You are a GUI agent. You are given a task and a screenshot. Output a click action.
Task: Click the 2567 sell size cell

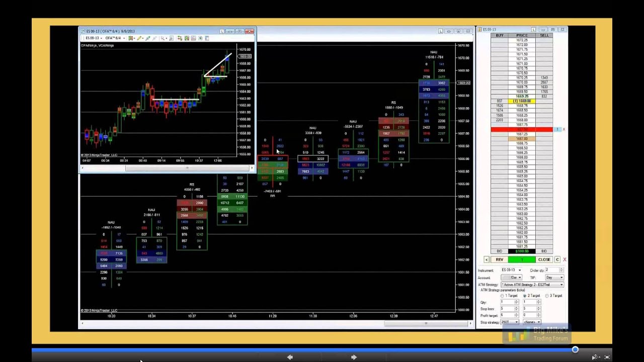(x=544, y=82)
